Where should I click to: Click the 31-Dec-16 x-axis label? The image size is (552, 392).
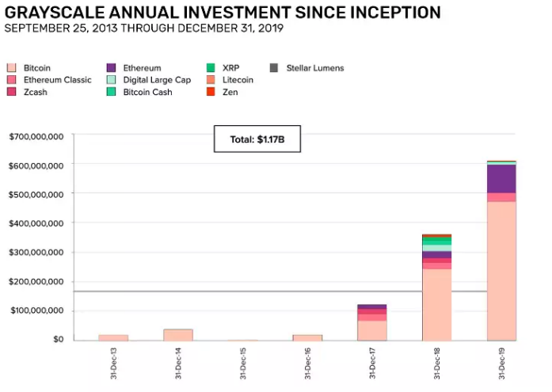coord(308,363)
